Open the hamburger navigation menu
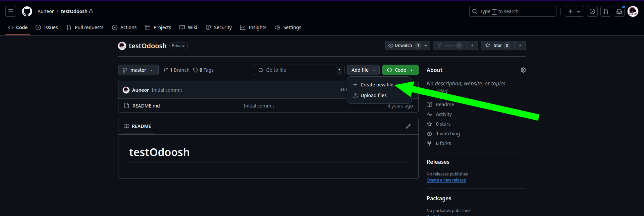 click(x=11, y=11)
